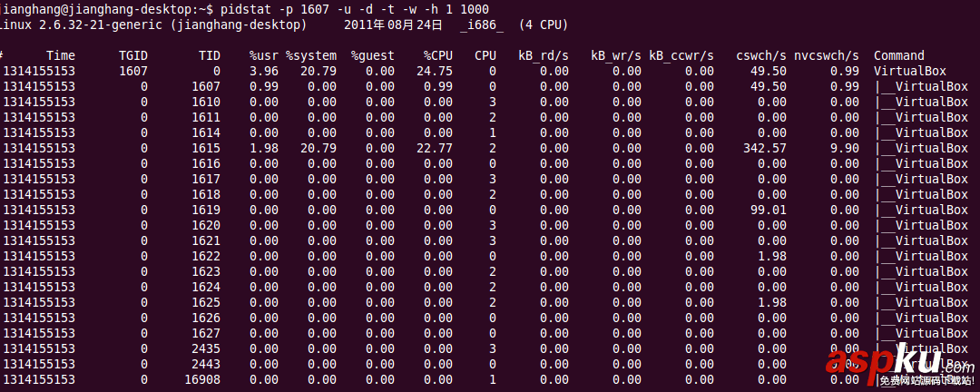Click |__VirtualBox command in TID 1610 row
This screenshot has height=392, width=980.
(x=923, y=102)
